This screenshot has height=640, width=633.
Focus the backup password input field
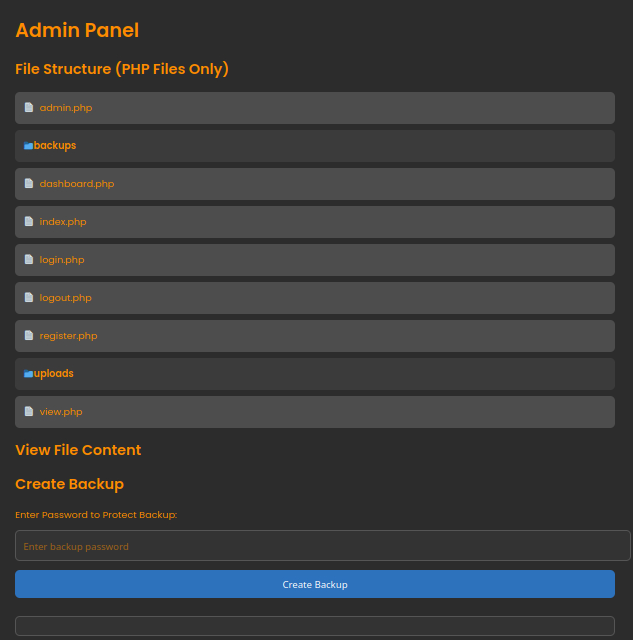click(322, 546)
